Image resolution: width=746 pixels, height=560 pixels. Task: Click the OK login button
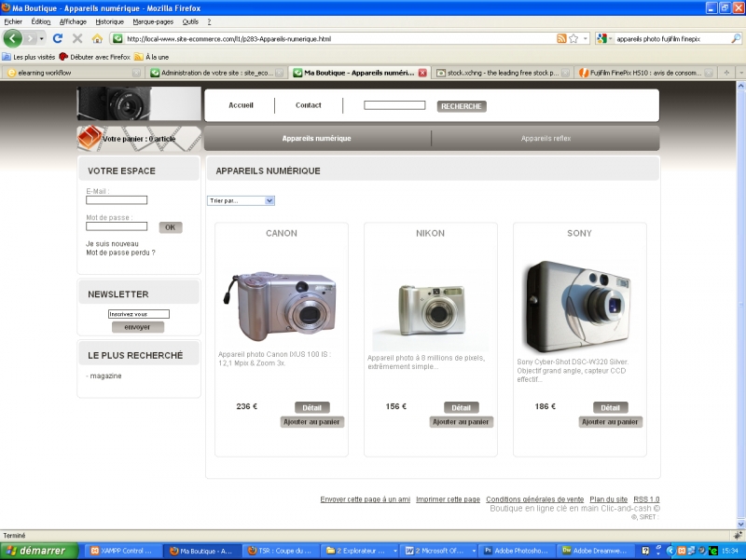pyautogui.click(x=171, y=227)
